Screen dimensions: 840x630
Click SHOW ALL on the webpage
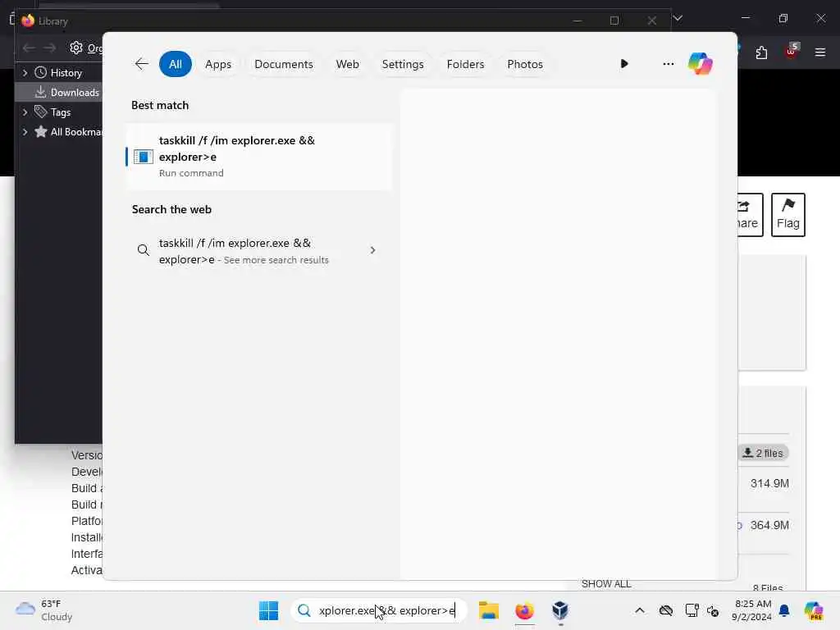(606, 584)
